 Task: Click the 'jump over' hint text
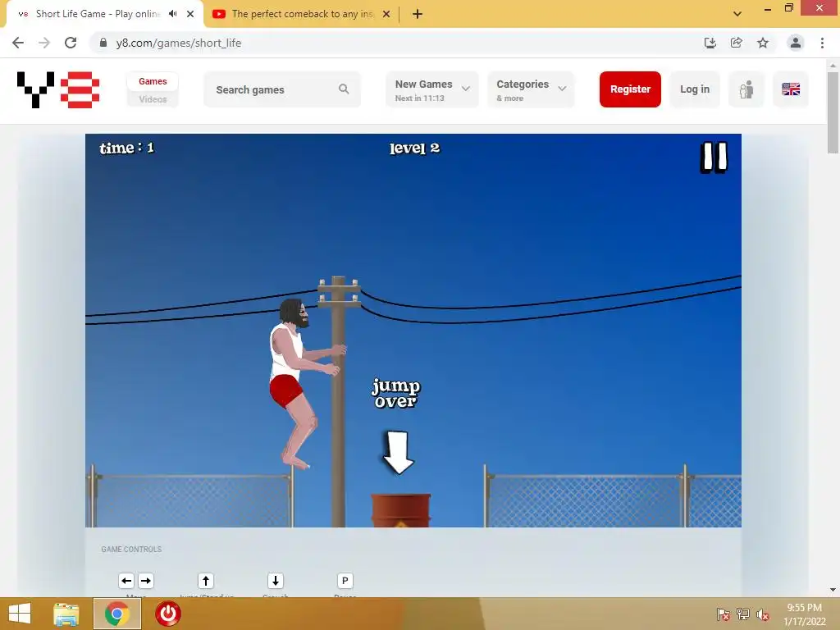[x=396, y=394]
